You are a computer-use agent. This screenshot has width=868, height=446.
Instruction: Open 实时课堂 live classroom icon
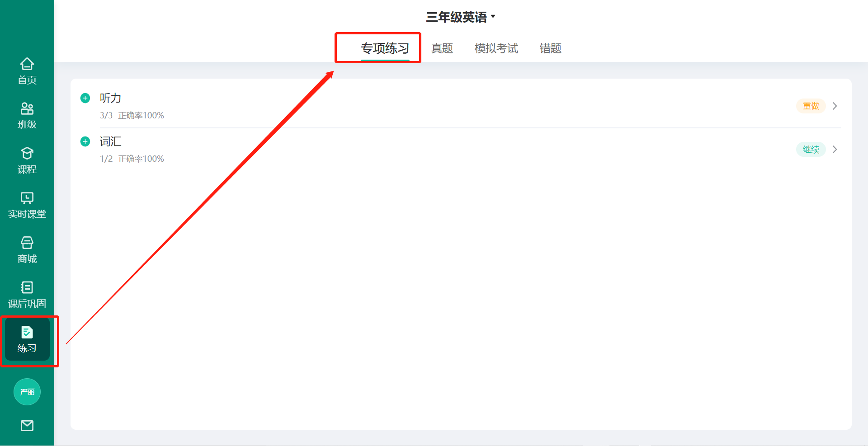point(27,205)
